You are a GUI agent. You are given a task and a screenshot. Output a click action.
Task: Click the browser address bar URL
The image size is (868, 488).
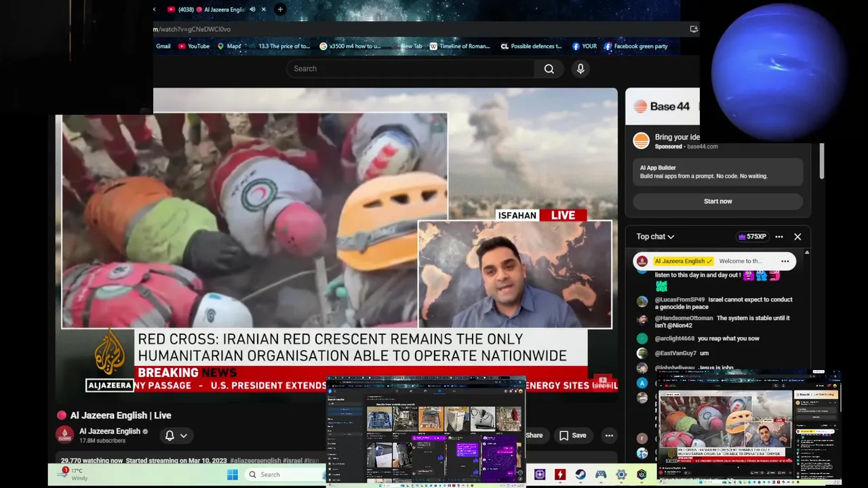click(192, 29)
